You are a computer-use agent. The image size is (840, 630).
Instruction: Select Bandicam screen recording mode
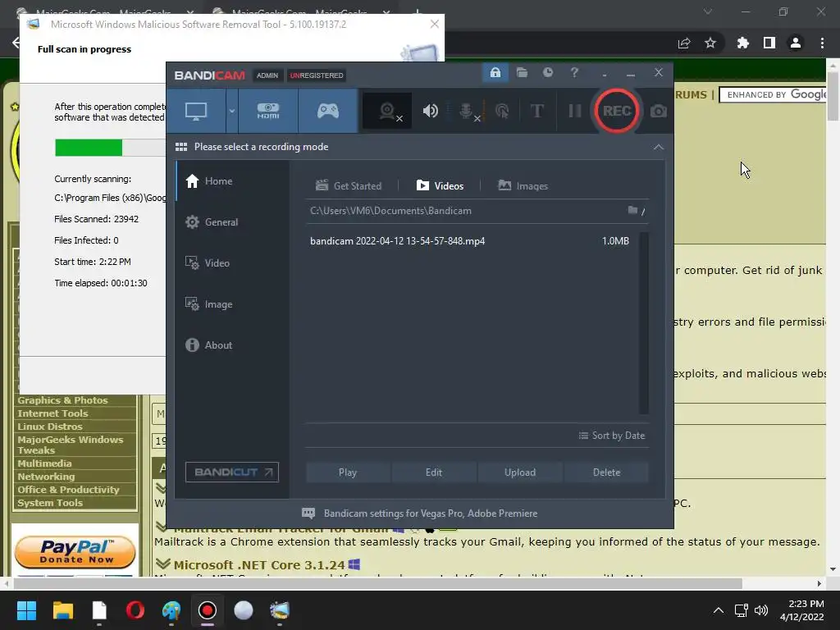point(196,111)
